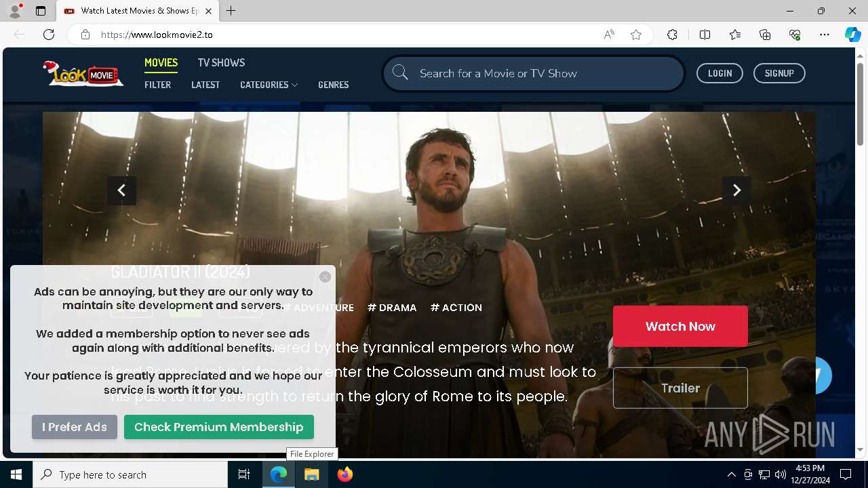Open File Explorer from taskbar
868x488 pixels.
[x=312, y=474]
